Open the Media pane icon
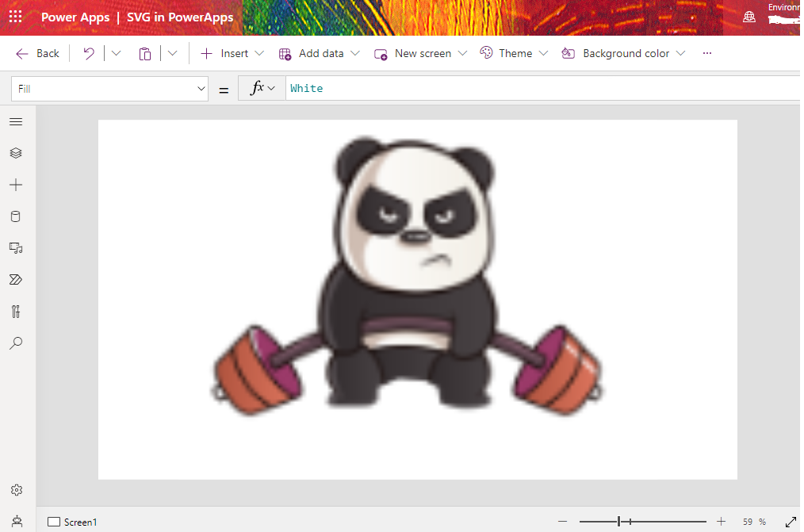This screenshot has height=532, width=804. [x=16, y=248]
